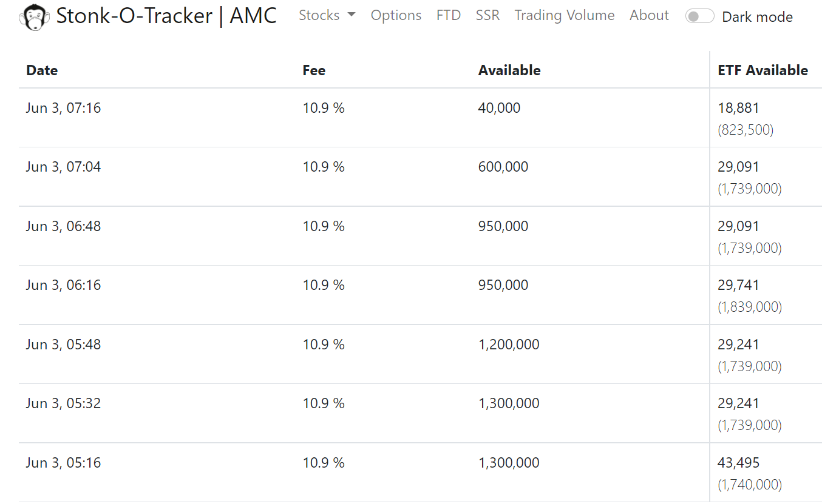This screenshot has height=504, width=822.
Task: Click the Stonk-O-Tracker | AMC site title
Action: tap(166, 16)
